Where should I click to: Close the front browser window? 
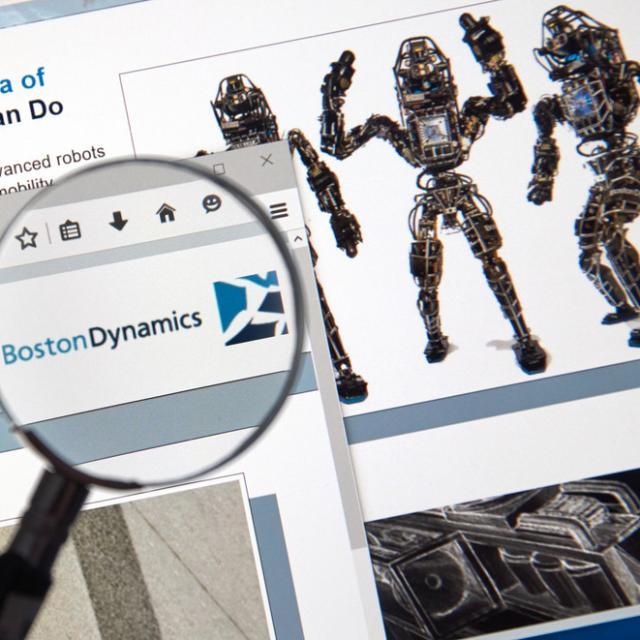click(267, 160)
